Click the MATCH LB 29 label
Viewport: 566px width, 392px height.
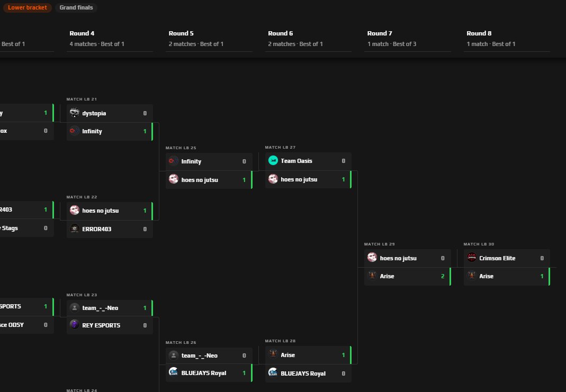(x=380, y=244)
